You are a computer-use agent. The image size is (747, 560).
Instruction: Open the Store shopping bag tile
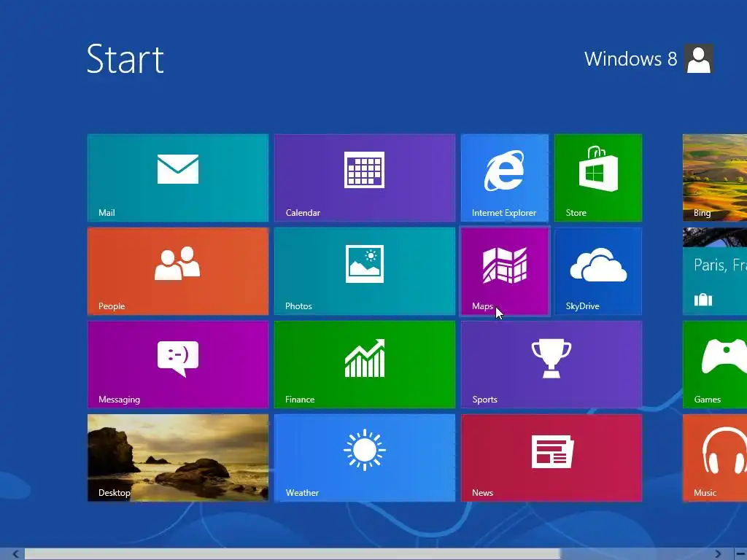[x=598, y=178]
